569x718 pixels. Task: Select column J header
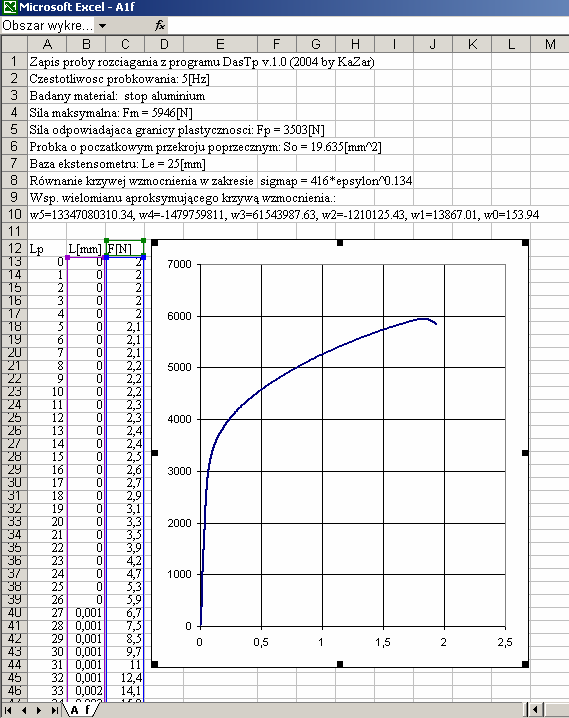click(433, 44)
